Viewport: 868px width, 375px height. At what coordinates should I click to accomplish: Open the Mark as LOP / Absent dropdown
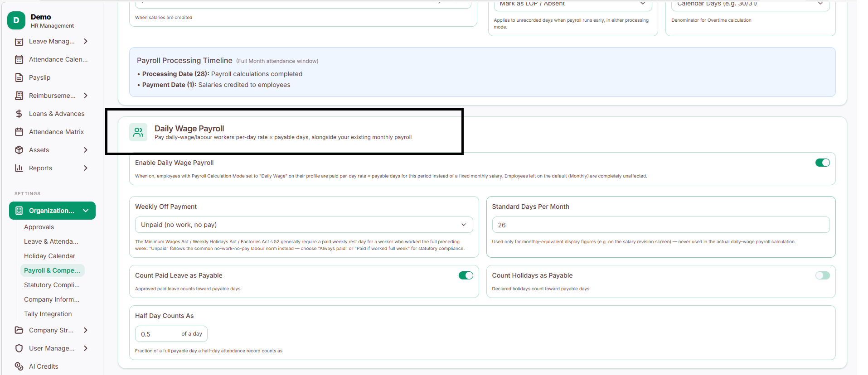pos(572,5)
